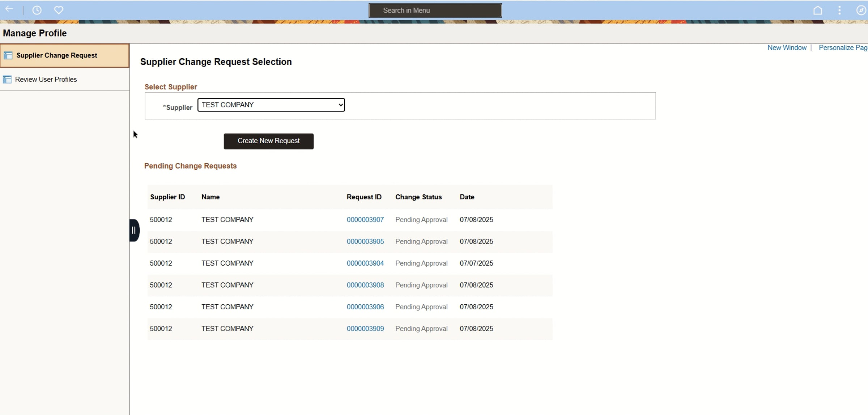The image size is (868, 415).
Task: Click the favorites heart icon
Action: coord(59,10)
